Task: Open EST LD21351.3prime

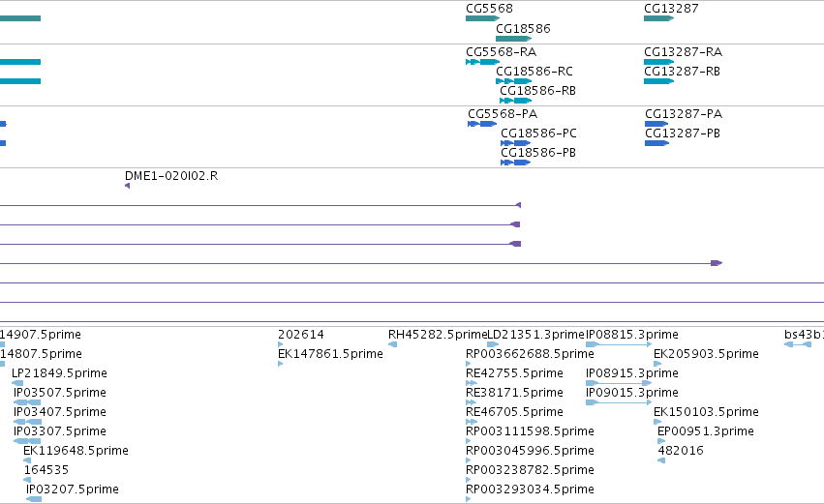Action: pos(536,335)
